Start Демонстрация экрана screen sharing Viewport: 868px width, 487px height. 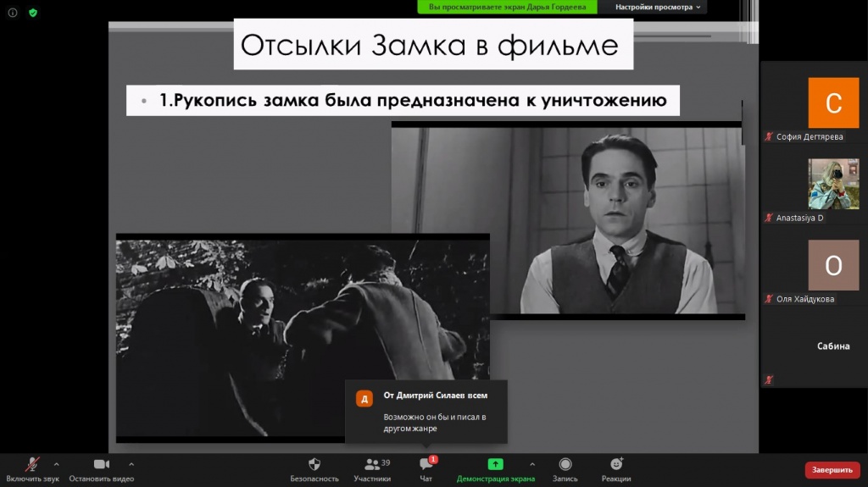coord(495,469)
